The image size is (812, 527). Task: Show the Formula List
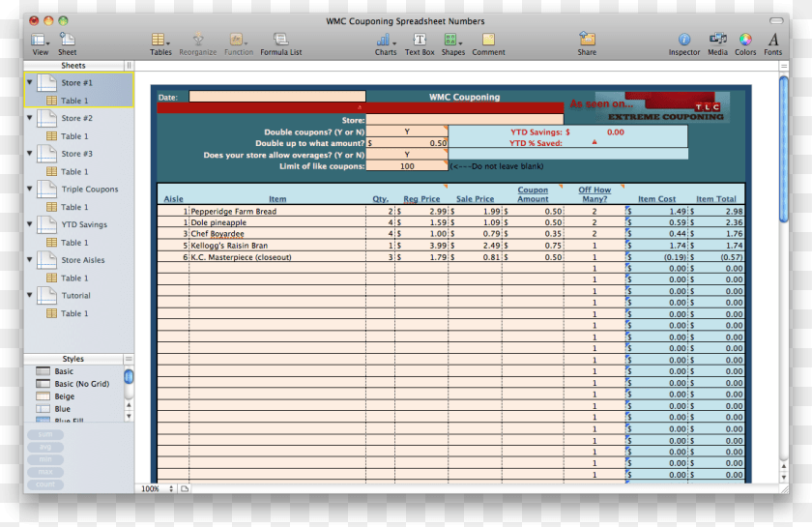tap(280, 44)
